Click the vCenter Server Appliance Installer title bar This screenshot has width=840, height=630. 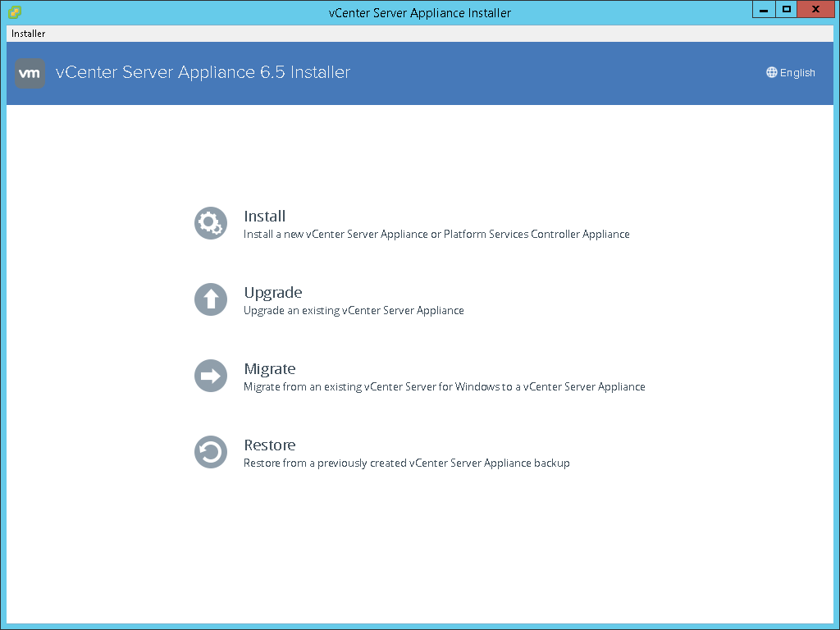tap(420, 12)
